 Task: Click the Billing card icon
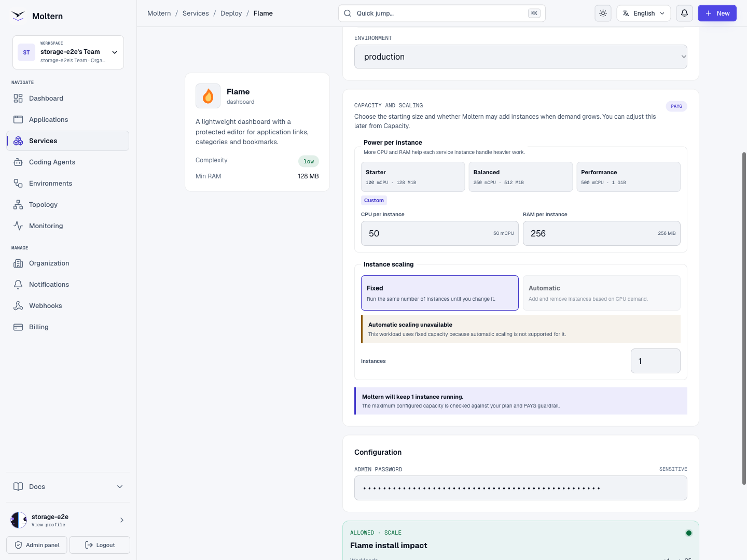click(x=18, y=327)
